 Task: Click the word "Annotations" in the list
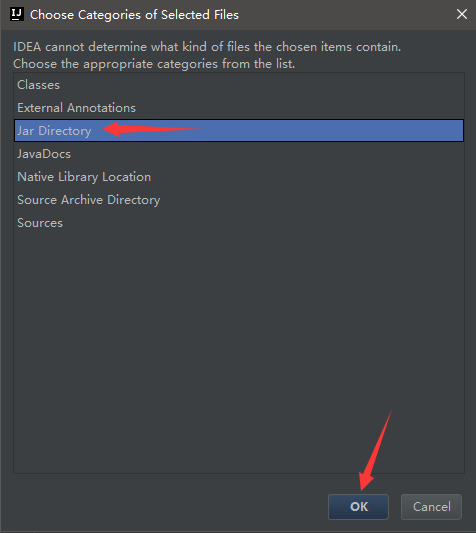point(101,108)
